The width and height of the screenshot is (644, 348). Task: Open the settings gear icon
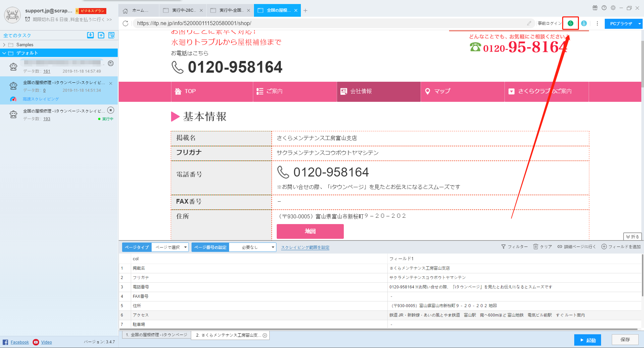coord(613,7)
